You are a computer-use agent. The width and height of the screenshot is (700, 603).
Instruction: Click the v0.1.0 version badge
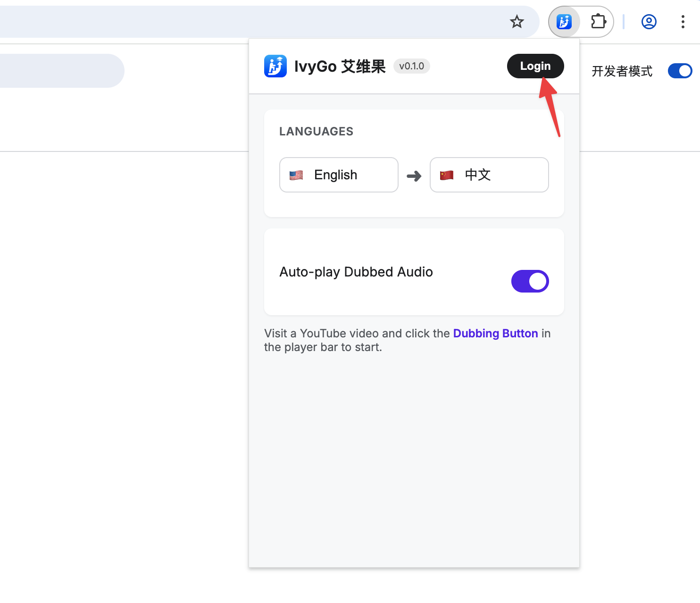411,66
